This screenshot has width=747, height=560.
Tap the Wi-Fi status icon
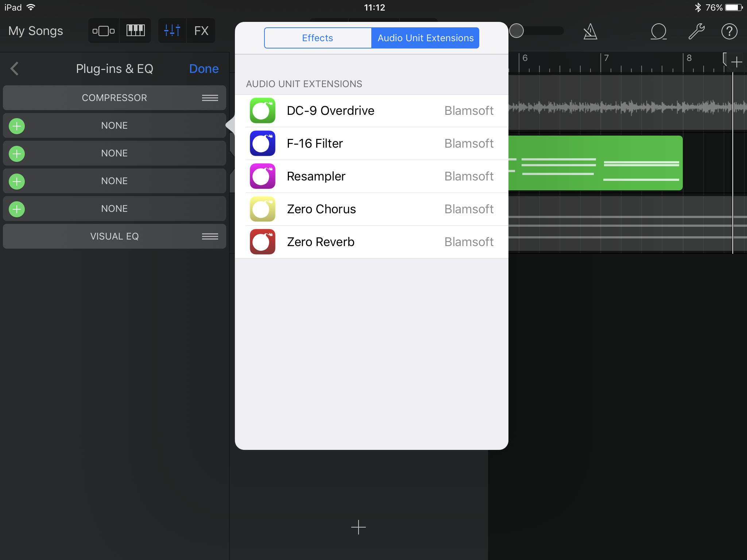[31, 7]
